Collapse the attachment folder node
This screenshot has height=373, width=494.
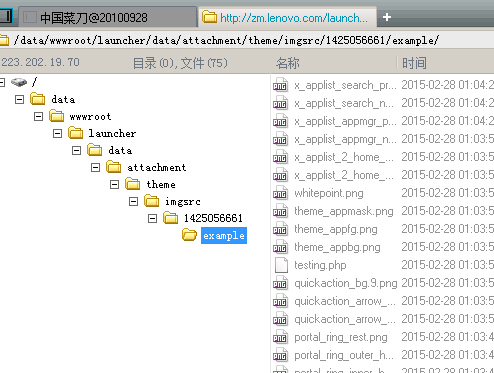(96, 167)
